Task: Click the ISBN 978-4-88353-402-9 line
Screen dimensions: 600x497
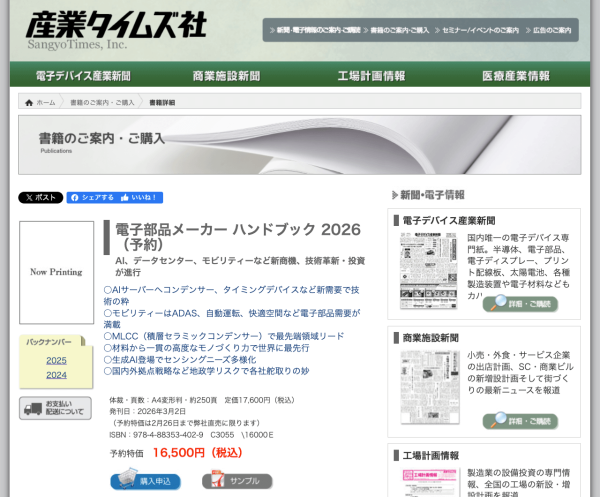Action: [x=191, y=435]
